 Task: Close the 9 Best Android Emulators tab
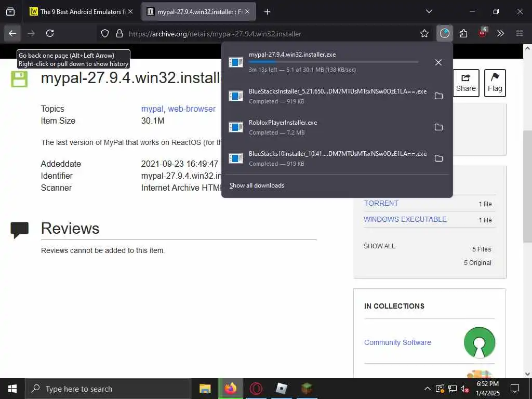tap(130, 12)
